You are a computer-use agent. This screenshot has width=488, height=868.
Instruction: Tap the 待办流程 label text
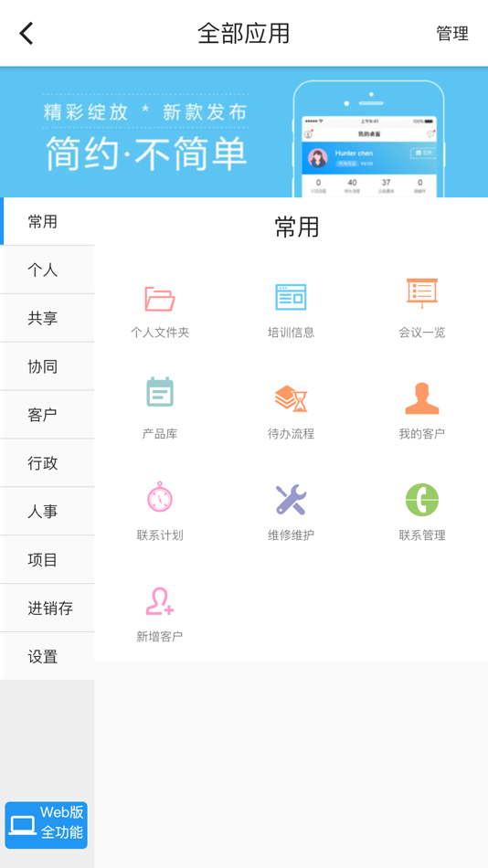click(x=291, y=434)
